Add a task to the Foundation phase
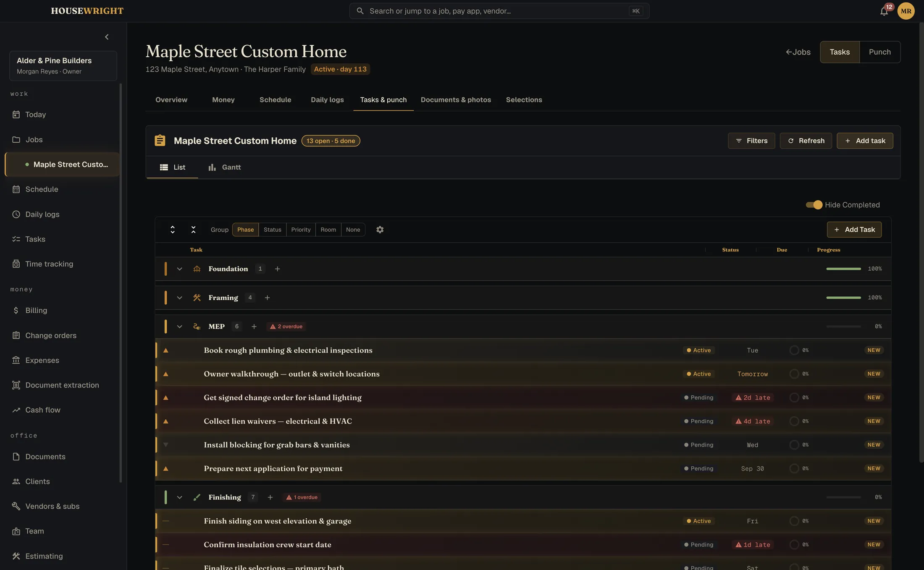 tap(277, 269)
